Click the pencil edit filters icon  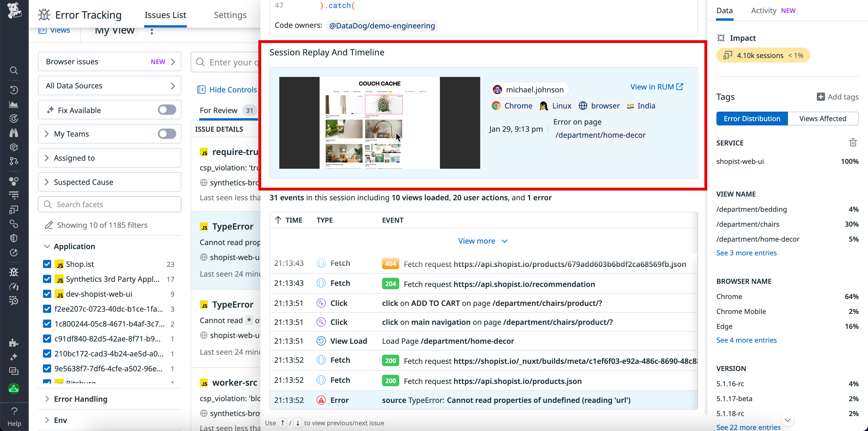(49, 225)
